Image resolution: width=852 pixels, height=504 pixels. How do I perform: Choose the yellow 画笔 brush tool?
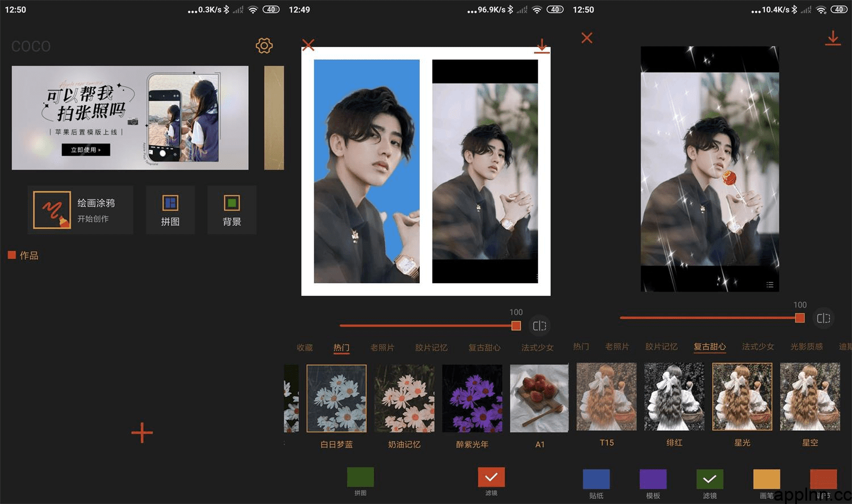766,480
